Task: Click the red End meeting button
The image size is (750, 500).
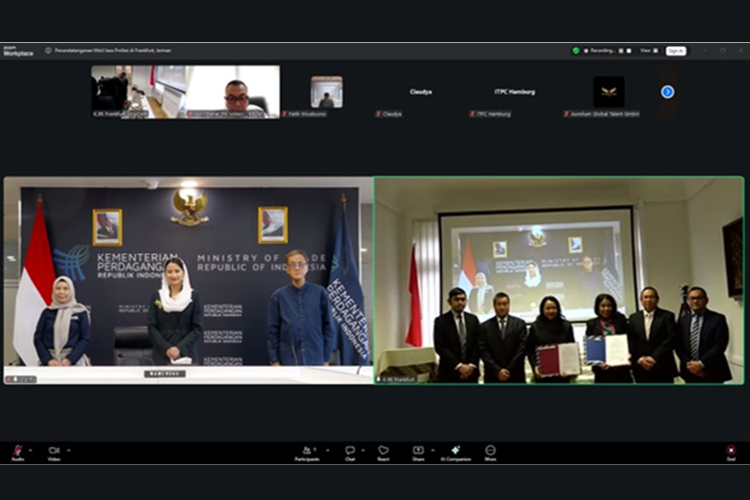Action: [731, 452]
